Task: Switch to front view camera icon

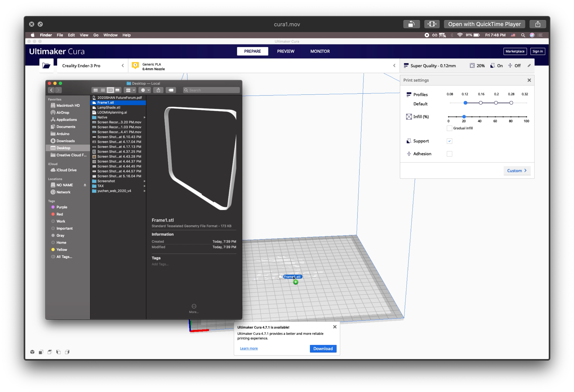Action: click(x=41, y=352)
